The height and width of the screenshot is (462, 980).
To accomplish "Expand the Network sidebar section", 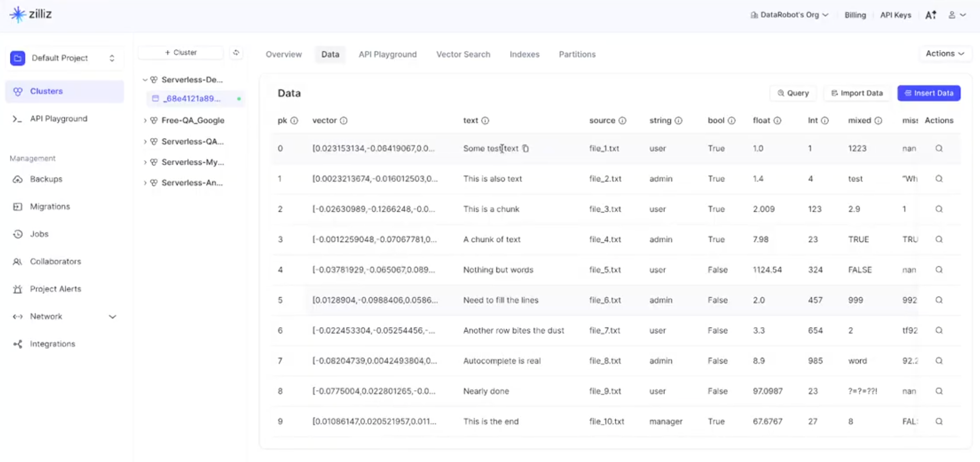I will (x=112, y=317).
